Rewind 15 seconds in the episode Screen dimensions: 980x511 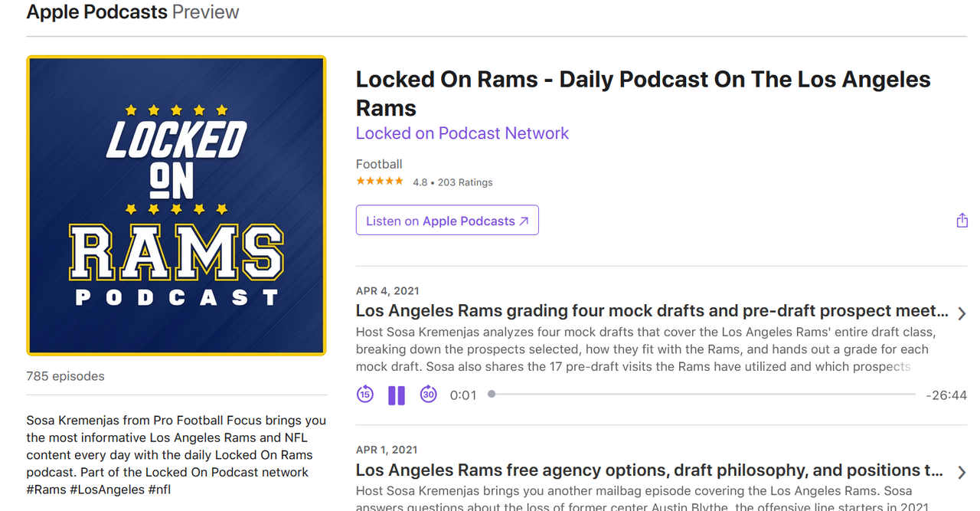(365, 395)
